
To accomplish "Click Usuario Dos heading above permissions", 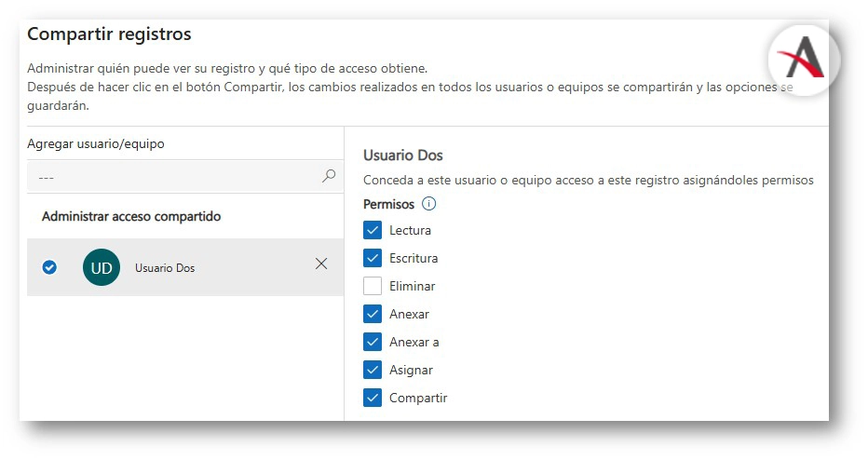I will pos(403,155).
